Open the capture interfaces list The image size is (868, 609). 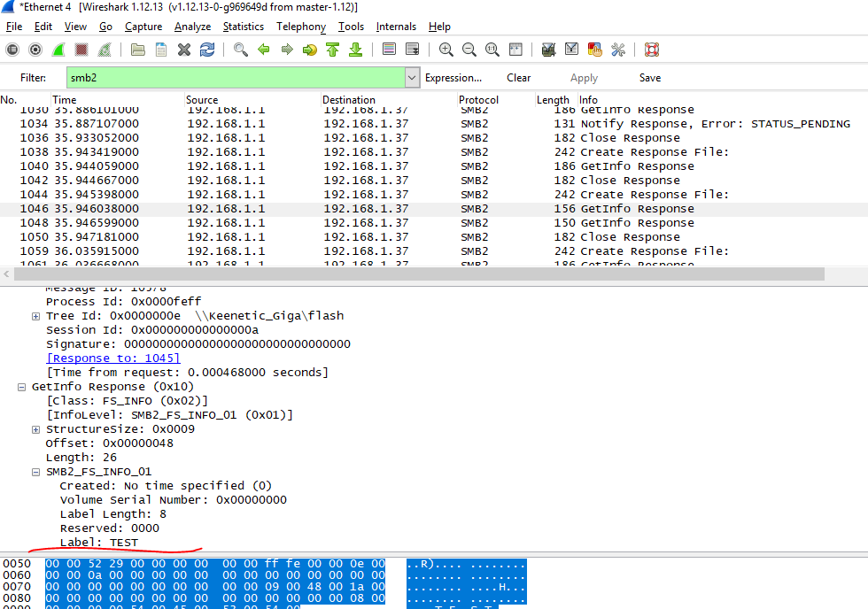pos(12,50)
